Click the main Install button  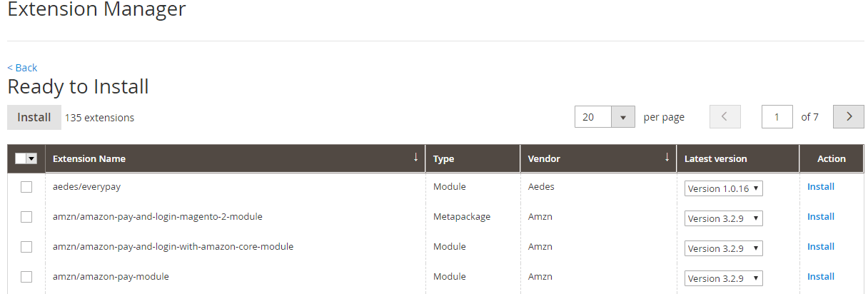[34, 117]
